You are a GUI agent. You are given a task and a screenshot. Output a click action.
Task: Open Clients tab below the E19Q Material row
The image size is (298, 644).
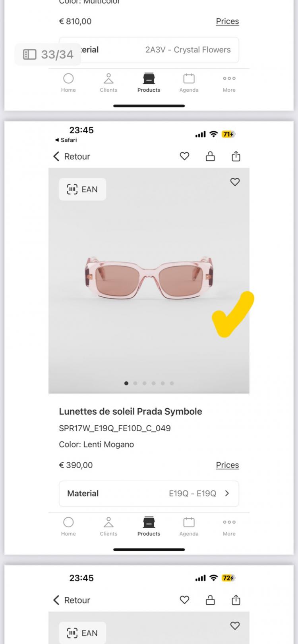coord(108,526)
